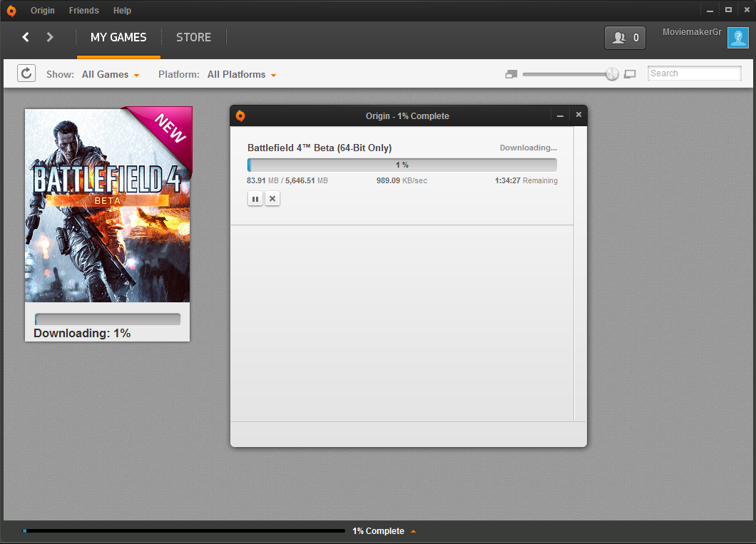Cancel the Battlefield 4 Beta download
756x544 pixels.
272,198
